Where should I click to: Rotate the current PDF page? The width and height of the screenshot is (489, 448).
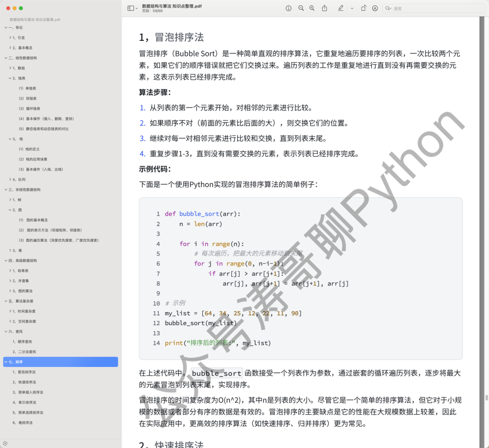coord(364,8)
